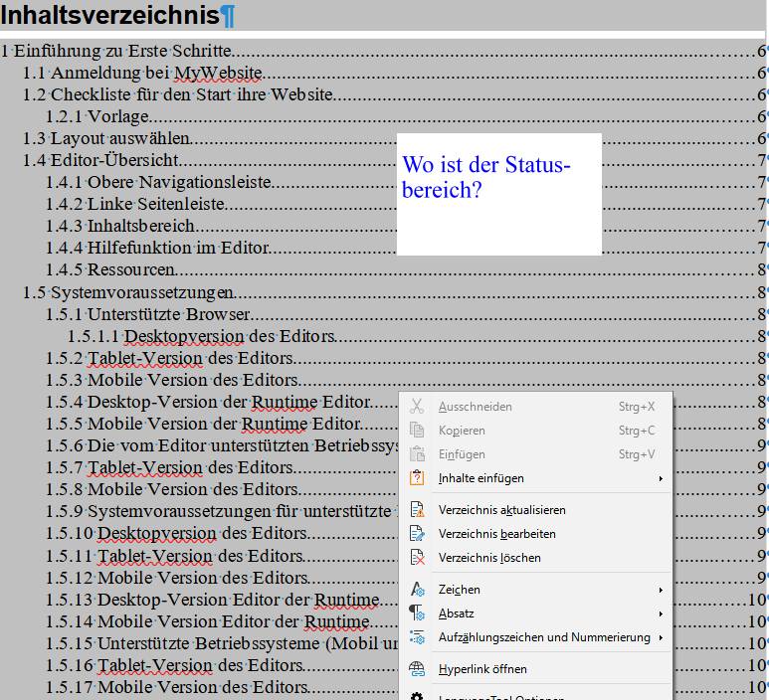Choose Einfügen from the context menu
769x700 pixels.
point(535,454)
